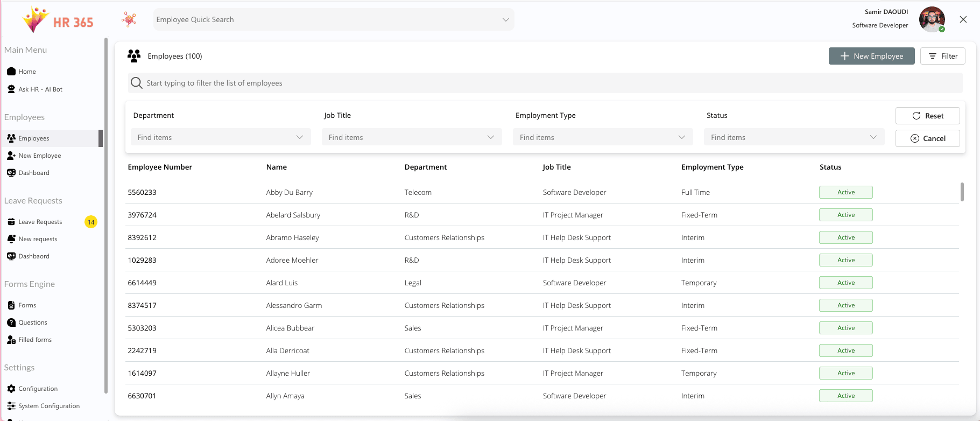Screen dimensions: 980x421
Task: Click the HR 365 logo icon
Action: (x=35, y=20)
